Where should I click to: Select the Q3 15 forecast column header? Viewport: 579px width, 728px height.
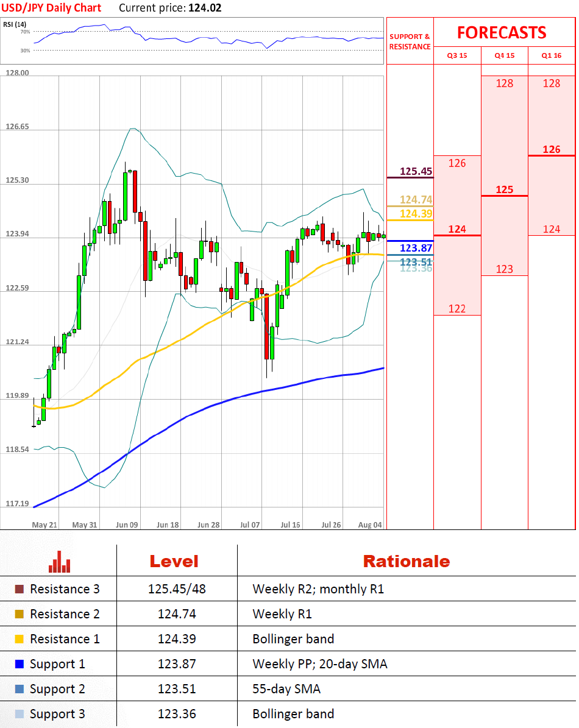pyautogui.click(x=457, y=55)
